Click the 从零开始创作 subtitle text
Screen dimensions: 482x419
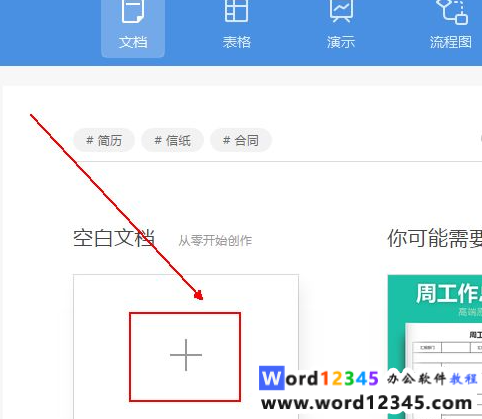pyautogui.click(x=215, y=240)
